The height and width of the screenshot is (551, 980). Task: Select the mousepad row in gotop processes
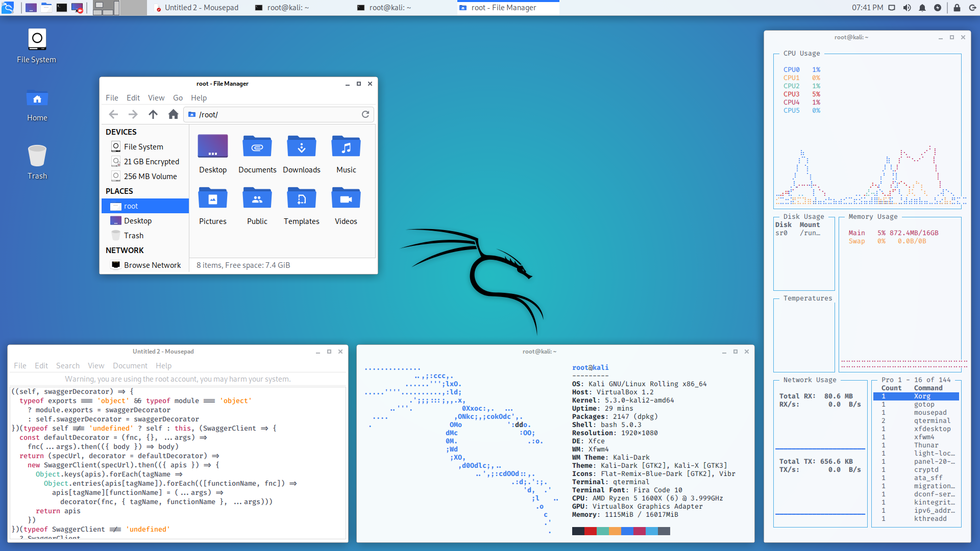[916, 413]
